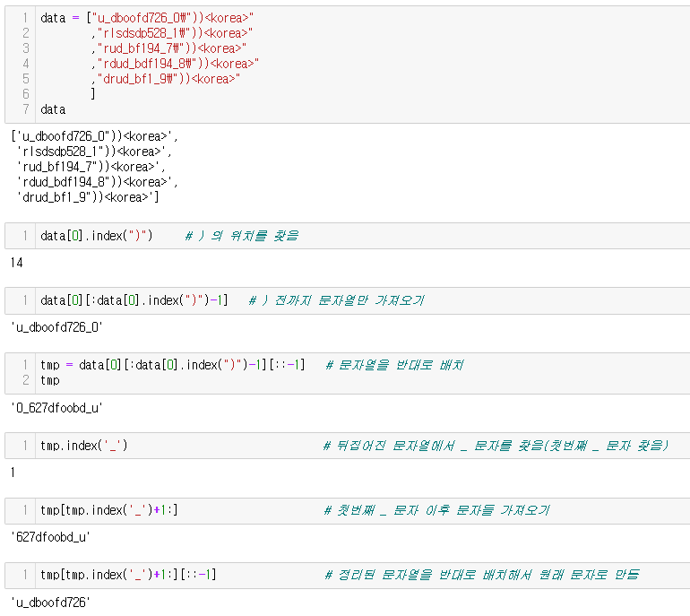Click the comment after data[0].index(")")
The height and width of the screenshot is (616, 690).
tap(242, 236)
